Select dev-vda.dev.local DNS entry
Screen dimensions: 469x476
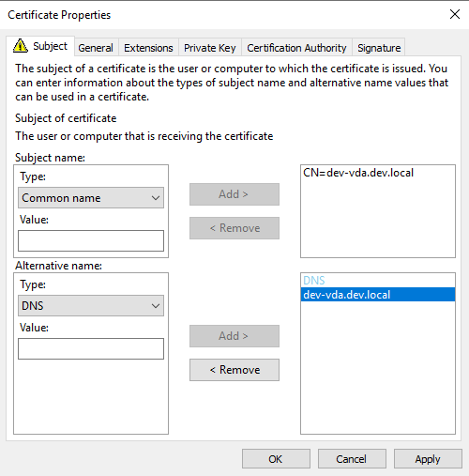click(x=378, y=295)
